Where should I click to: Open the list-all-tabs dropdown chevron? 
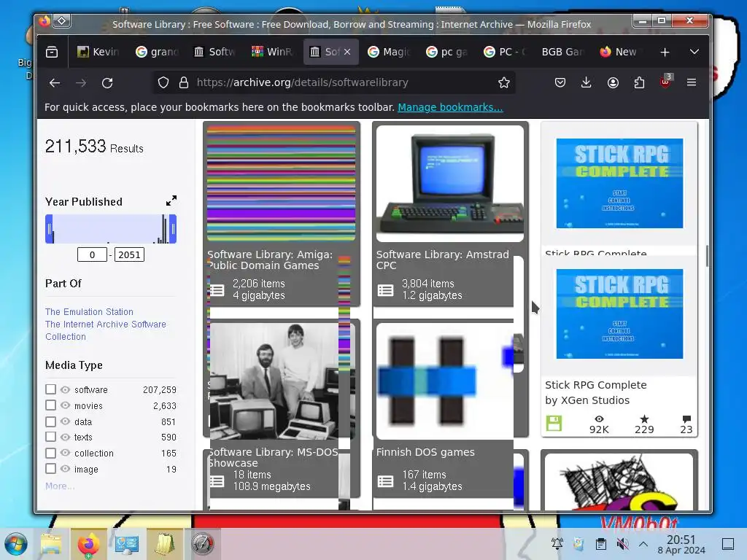(694, 52)
